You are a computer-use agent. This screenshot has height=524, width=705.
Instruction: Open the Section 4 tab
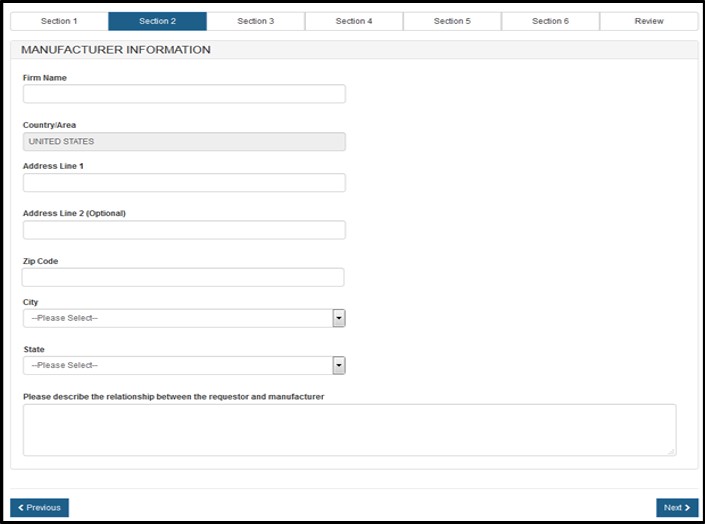pyautogui.click(x=353, y=21)
